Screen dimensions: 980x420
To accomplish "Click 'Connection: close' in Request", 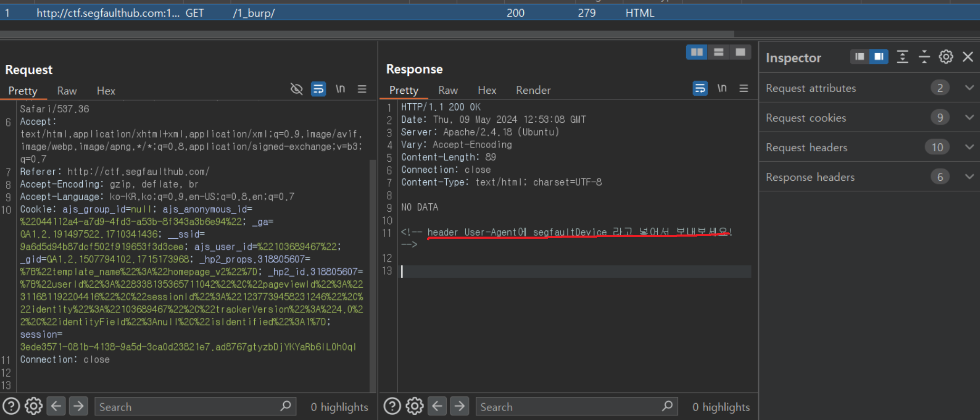I will coord(65,359).
